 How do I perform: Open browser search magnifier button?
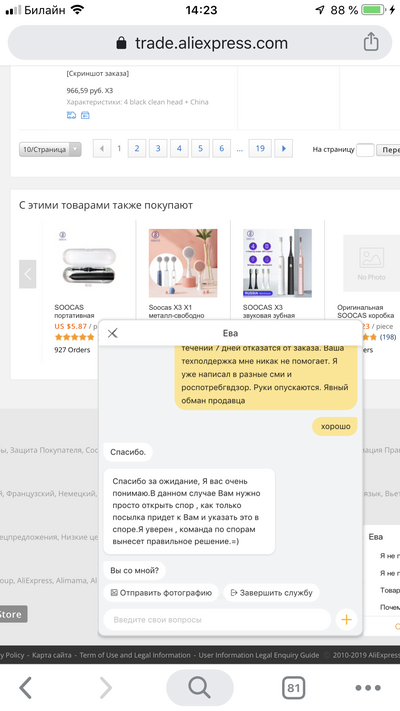200,688
